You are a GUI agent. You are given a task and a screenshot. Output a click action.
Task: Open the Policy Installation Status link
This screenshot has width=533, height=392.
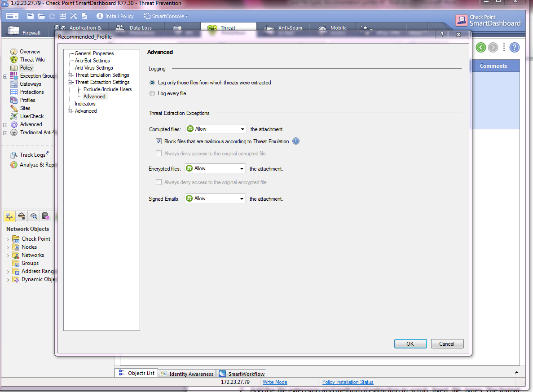348,382
